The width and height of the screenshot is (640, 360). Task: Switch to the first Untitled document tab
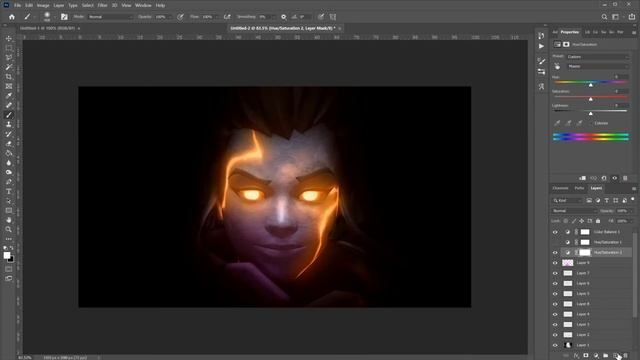48,28
